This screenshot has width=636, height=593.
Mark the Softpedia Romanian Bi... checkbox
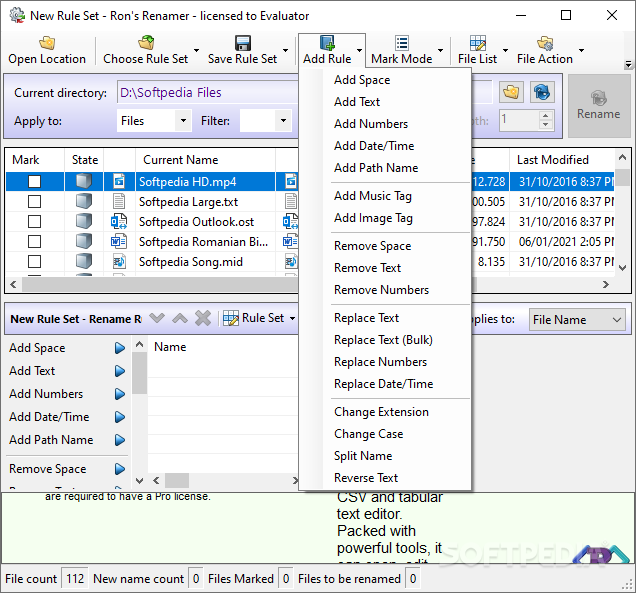click(34, 241)
